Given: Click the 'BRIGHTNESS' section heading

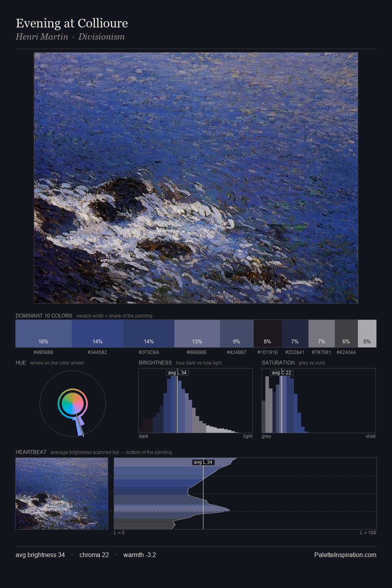Looking at the screenshot, I should coord(155,363).
